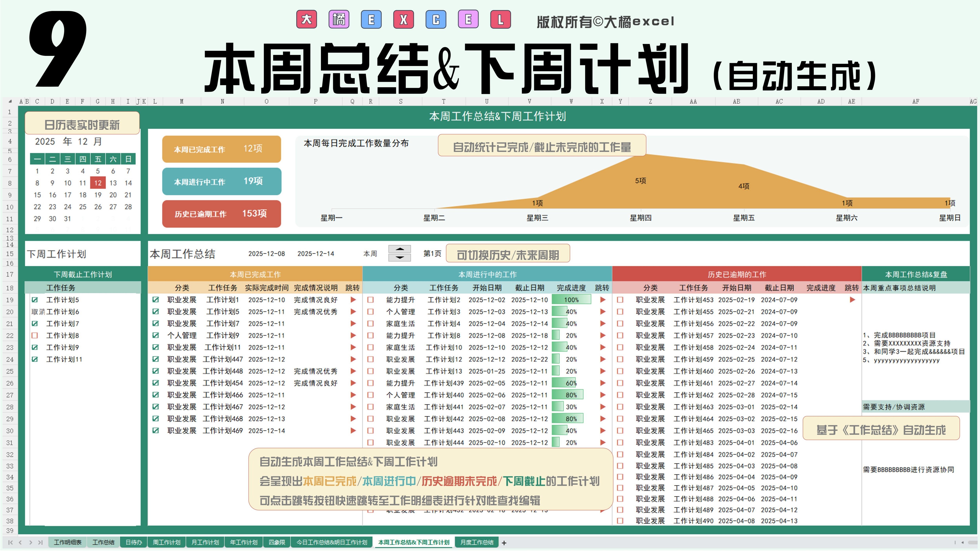Image resolution: width=980 pixels, height=551 pixels.
Task: Open the 月度工作总结 sheet tab
Action: coord(477,542)
